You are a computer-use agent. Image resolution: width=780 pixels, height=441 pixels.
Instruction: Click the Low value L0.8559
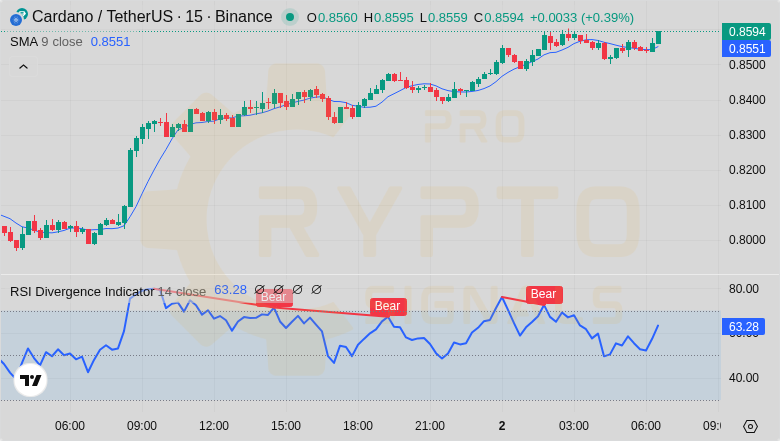click(x=444, y=18)
